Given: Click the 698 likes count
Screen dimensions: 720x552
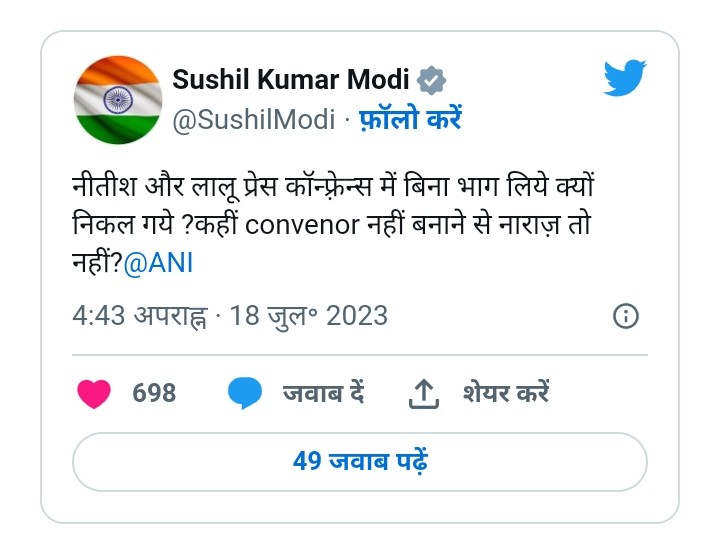Looking at the screenshot, I should (x=154, y=393).
